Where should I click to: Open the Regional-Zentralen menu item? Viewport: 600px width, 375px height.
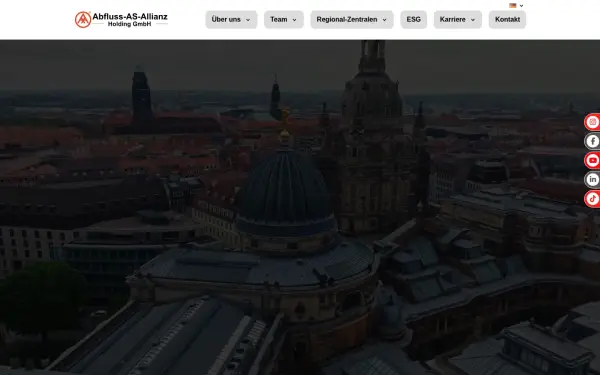pyautogui.click(x=352, y=20)
